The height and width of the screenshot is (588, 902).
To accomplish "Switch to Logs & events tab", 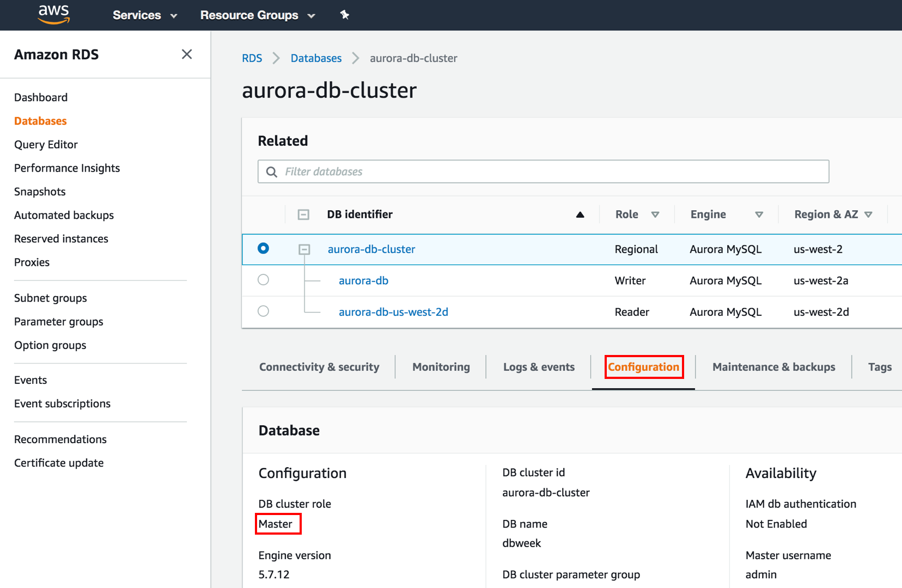I will [x=539, y=367].
